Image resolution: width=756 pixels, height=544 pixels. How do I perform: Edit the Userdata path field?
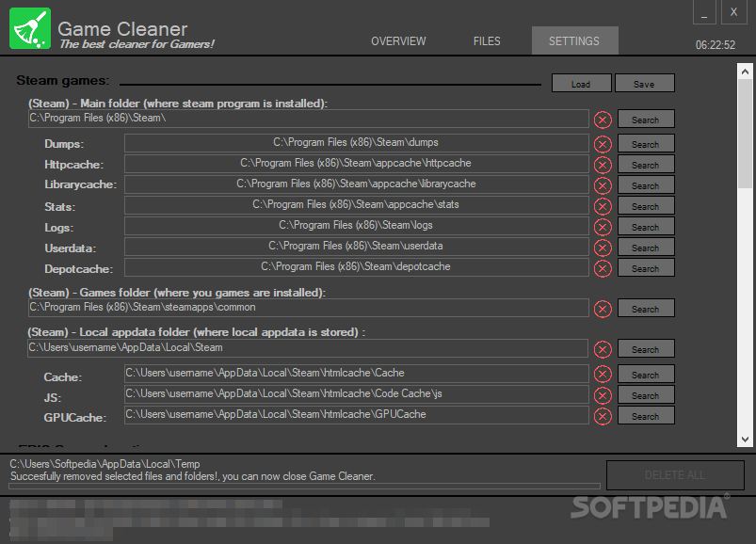pos(356,247)
